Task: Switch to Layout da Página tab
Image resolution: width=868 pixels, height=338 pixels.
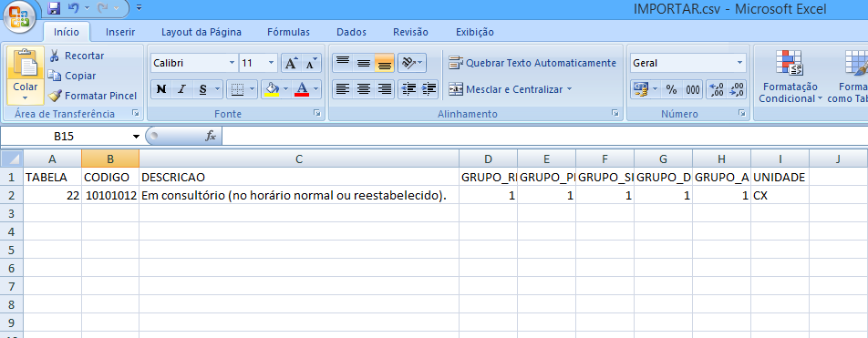Action: [x=201, y=32]
